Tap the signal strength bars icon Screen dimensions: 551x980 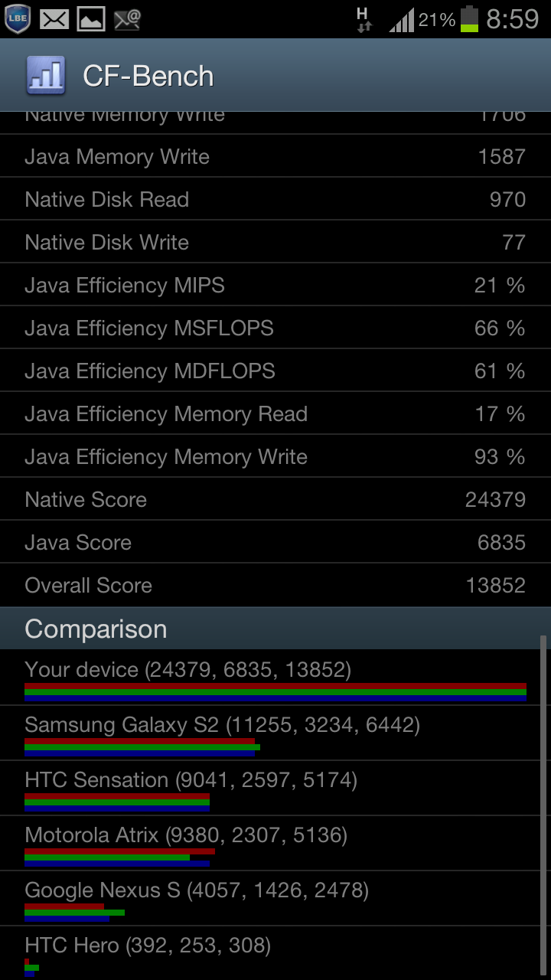coord(402,20)
